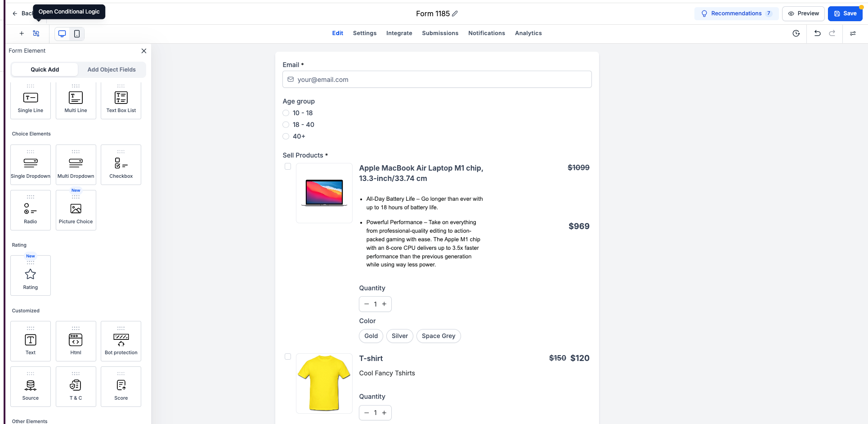Undo last change

[818, 33]
